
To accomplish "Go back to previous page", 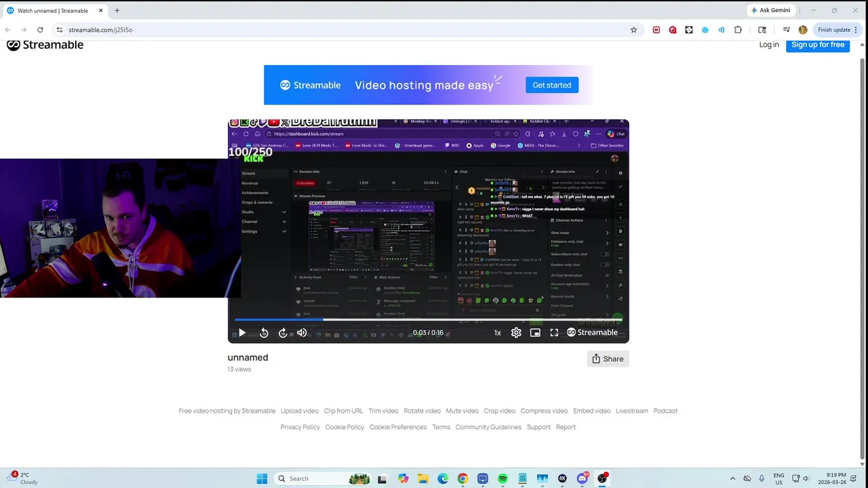I will pos(7,30).
